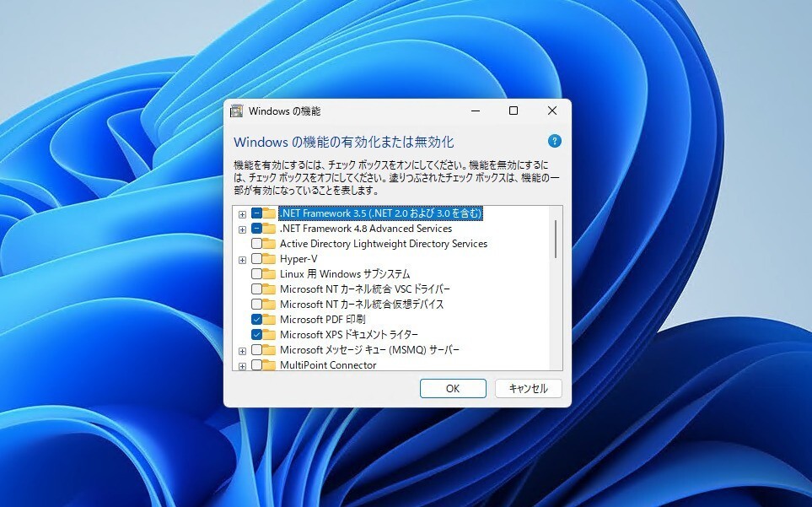Screen dimensions: 812x507
Task: Enable Active Directory Lightweight Directory Services checkbox
Action: [256, 244]
